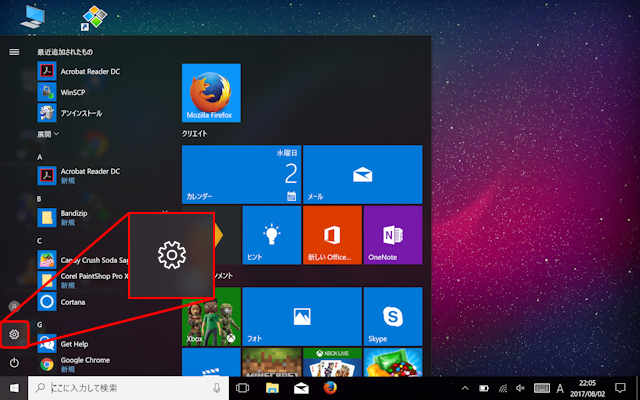Open the OneNote tile

(392, 235)
